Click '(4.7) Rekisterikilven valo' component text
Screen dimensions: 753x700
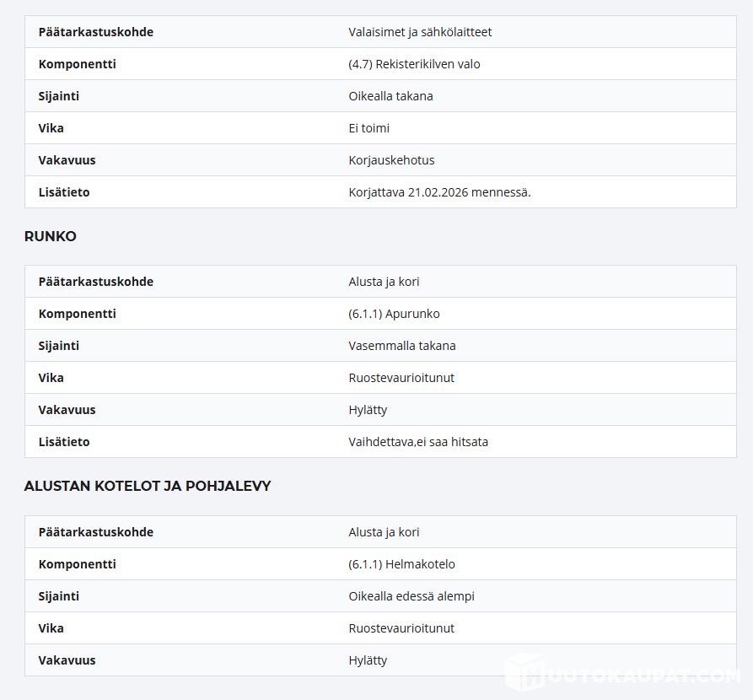tap(414, 64)
